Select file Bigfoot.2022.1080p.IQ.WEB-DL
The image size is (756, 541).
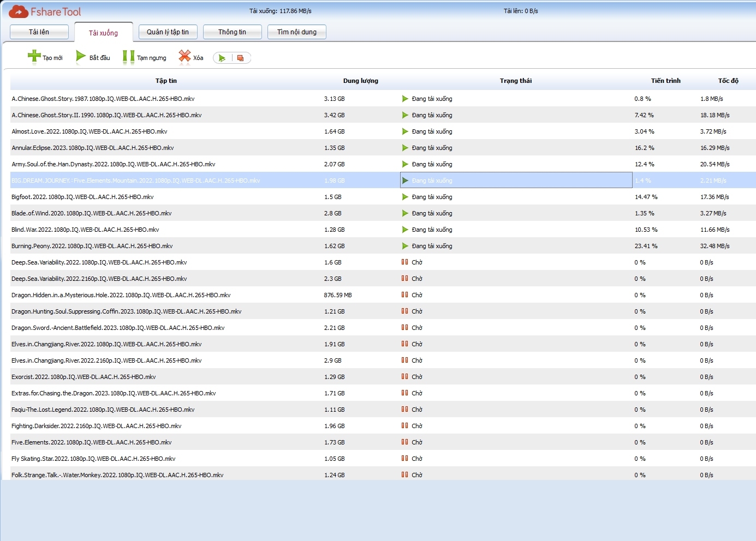(x=82, y=197)
